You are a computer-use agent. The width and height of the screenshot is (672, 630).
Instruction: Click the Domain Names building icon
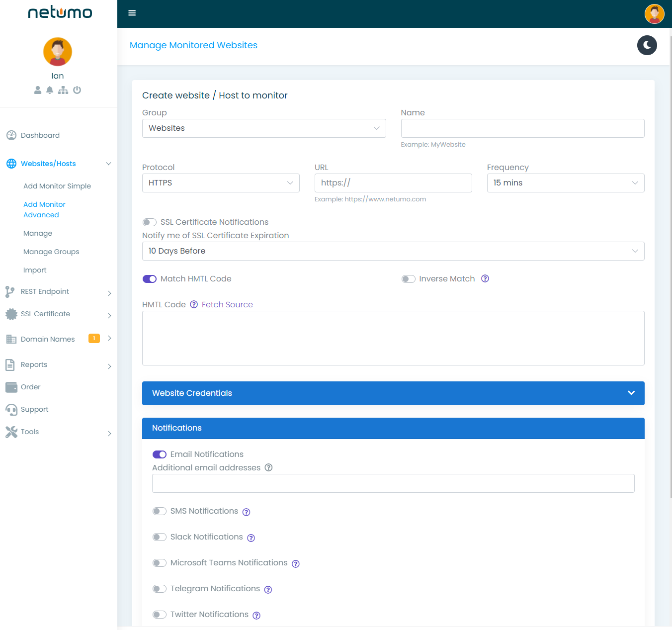point(11,339)
